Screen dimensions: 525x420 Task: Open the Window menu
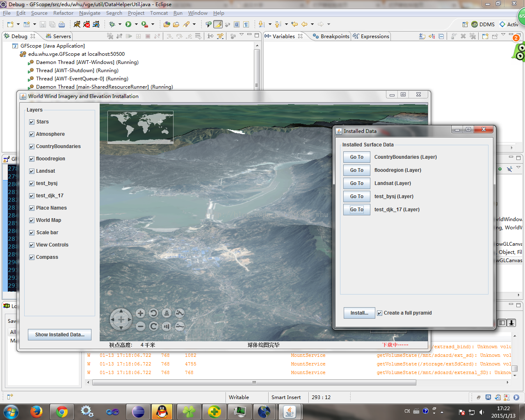tap(198, 13)
